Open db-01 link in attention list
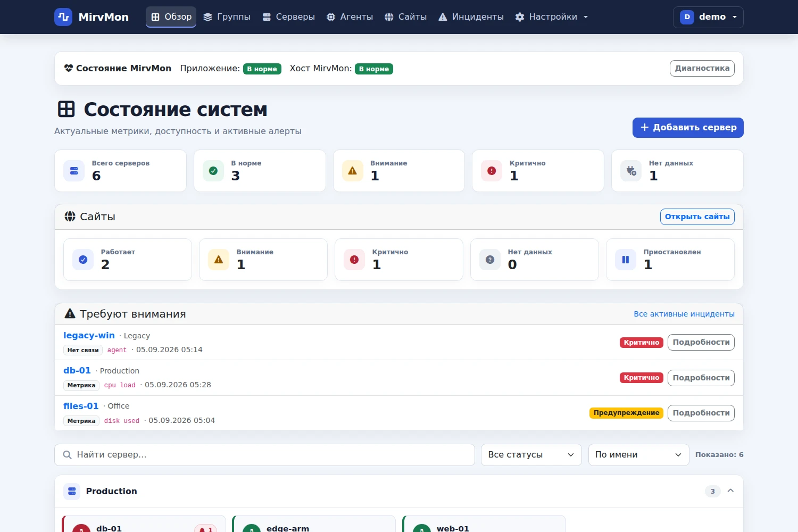The image size is (798, 532). (77, 370)
